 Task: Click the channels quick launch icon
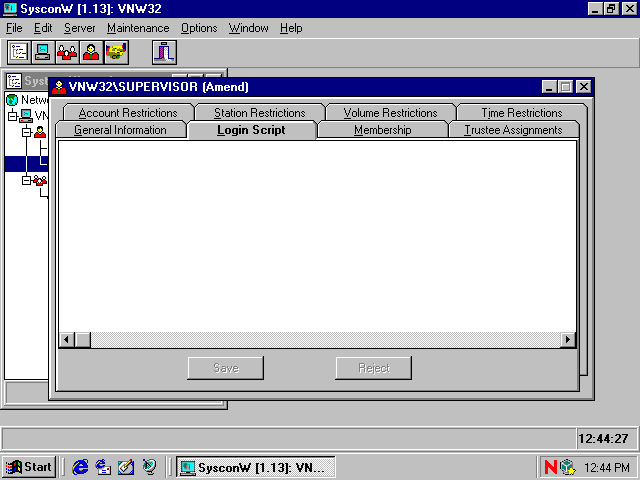[149, 467]
